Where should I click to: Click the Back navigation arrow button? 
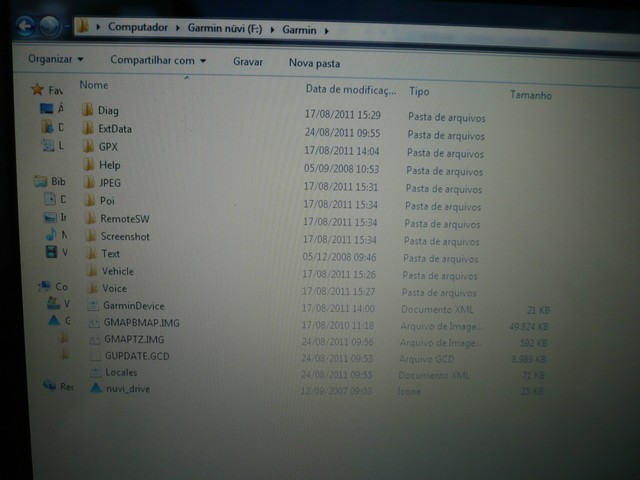tap(25, 26)
